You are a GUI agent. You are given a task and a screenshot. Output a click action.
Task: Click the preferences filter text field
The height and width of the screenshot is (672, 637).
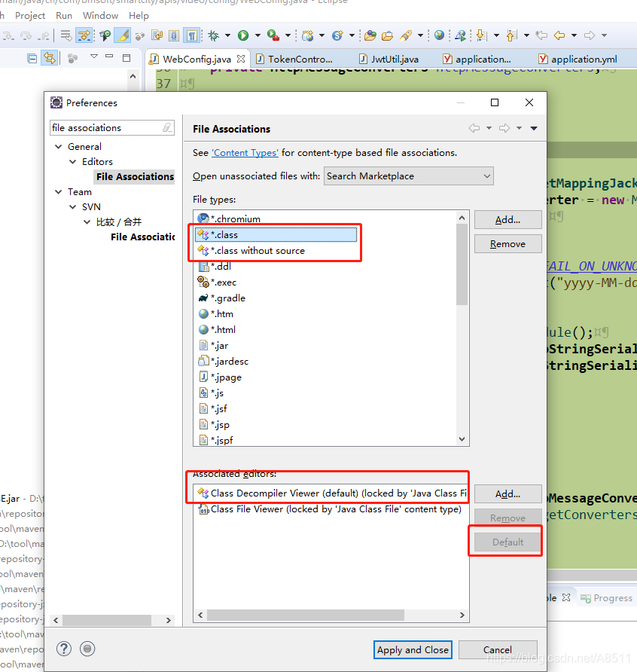coord(106,128)
